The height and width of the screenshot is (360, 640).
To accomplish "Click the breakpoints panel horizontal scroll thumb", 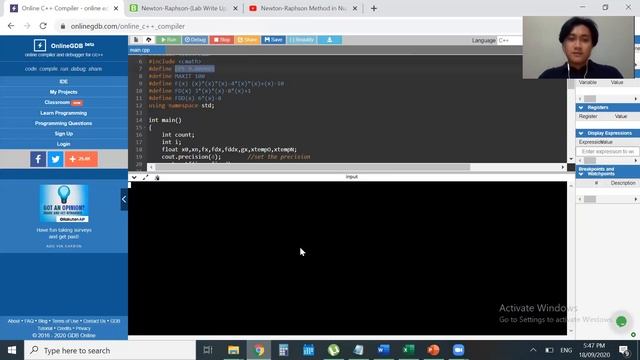I will point(590,199).
